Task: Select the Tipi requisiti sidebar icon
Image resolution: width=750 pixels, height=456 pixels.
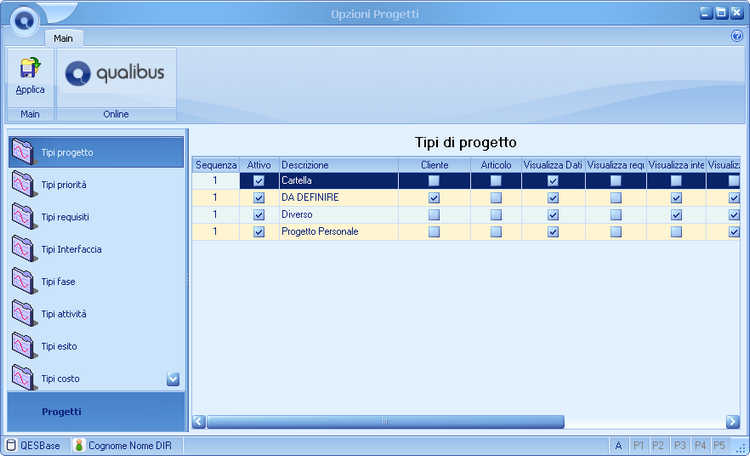Action: click(23, 217)
